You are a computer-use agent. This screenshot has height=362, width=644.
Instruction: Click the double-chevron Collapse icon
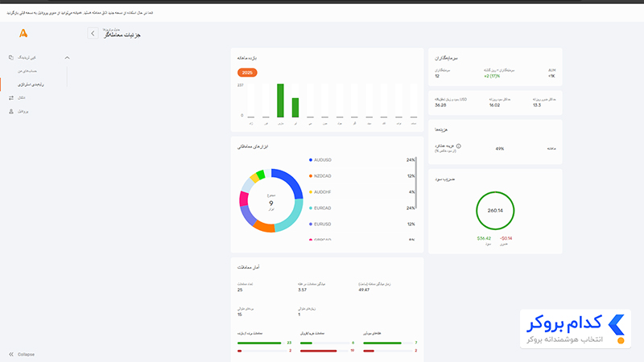(x=11, y=354)
